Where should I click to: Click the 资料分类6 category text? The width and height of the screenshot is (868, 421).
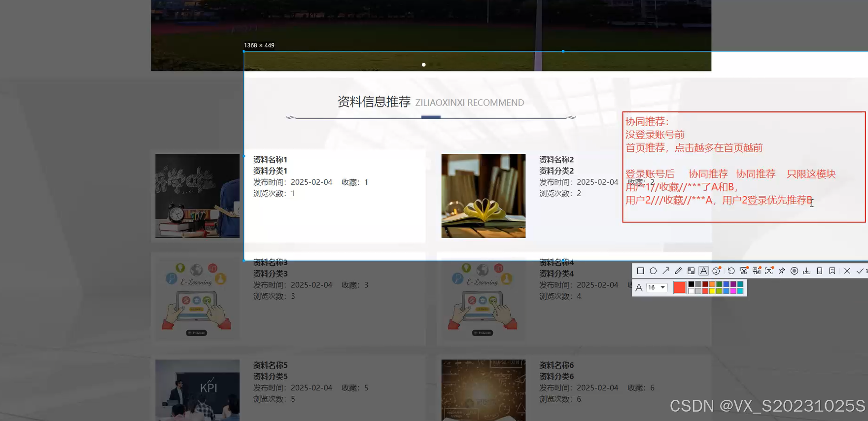pos(556,377)
